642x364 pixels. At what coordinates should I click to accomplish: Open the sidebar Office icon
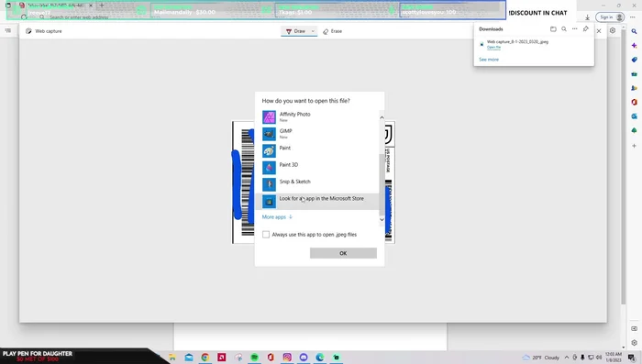coord(635,102)
